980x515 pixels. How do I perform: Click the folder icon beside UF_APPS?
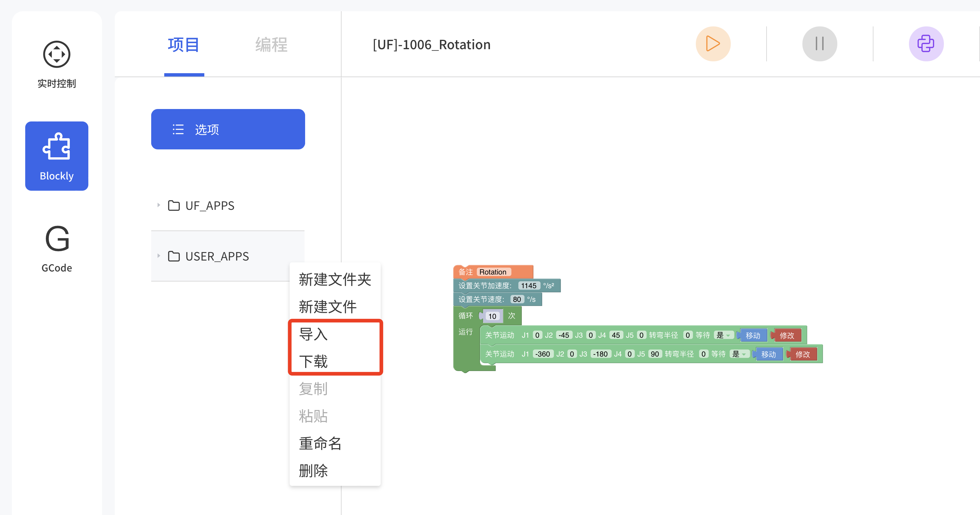click(x=174, y=205)
